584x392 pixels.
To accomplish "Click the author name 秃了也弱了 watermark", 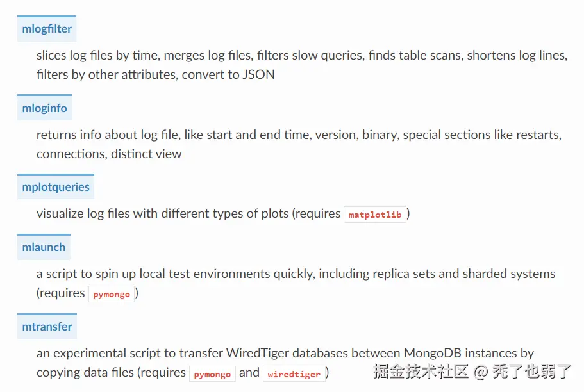I will pyautogui.click(x=531, y=372).
